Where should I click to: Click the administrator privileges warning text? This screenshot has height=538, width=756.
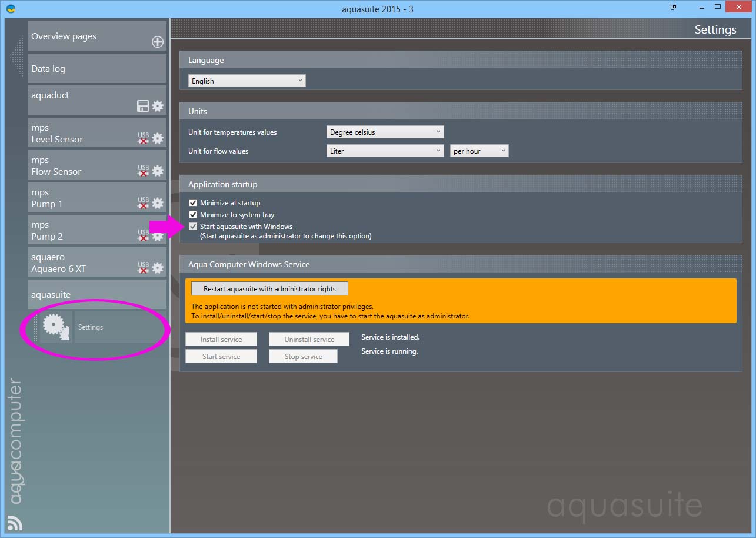pyautogui.click(x=330, y=311)
